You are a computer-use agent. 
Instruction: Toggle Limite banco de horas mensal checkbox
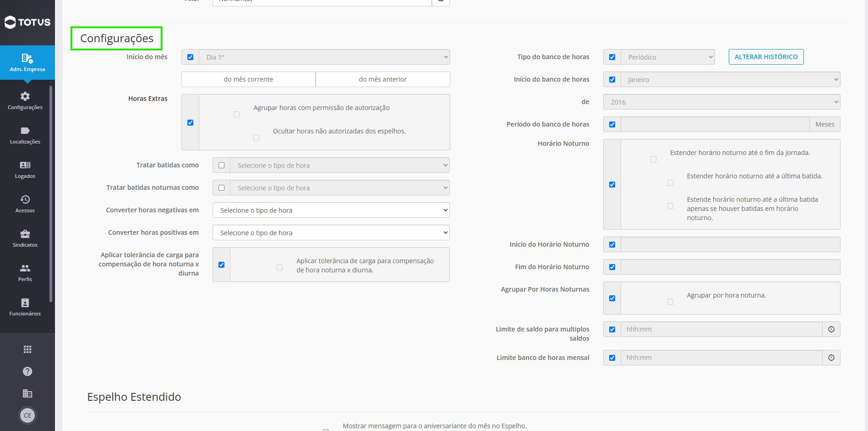point(612,358)
